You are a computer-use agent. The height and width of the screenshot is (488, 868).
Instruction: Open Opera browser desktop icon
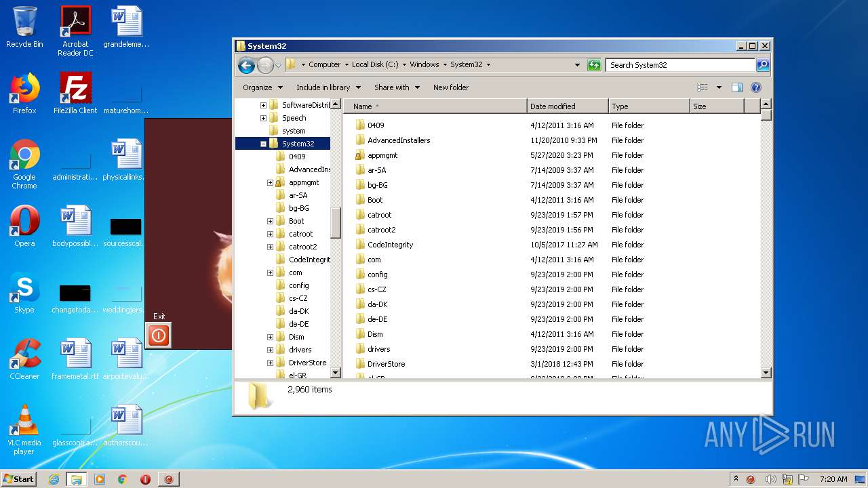[x=24, y=226]
